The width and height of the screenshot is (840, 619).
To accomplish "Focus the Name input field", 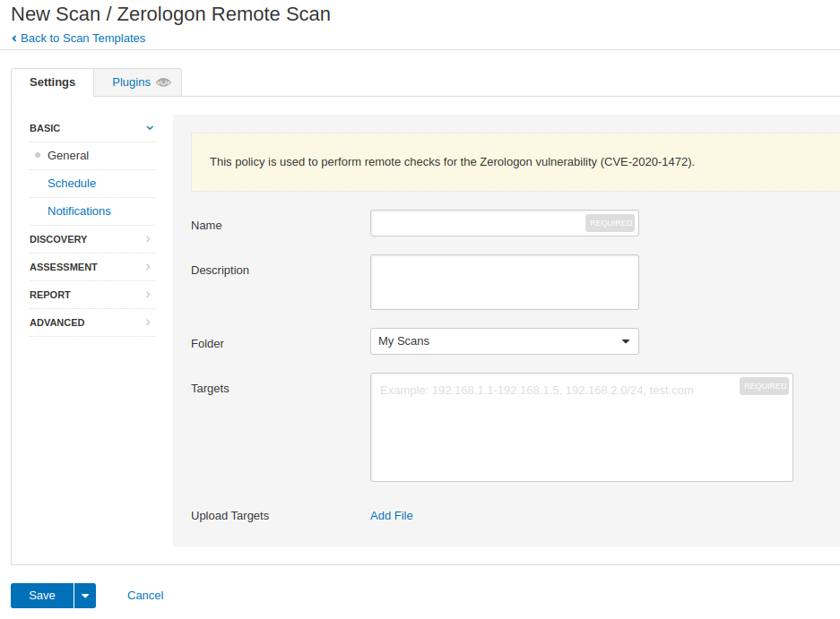I will tap(504, 223).
